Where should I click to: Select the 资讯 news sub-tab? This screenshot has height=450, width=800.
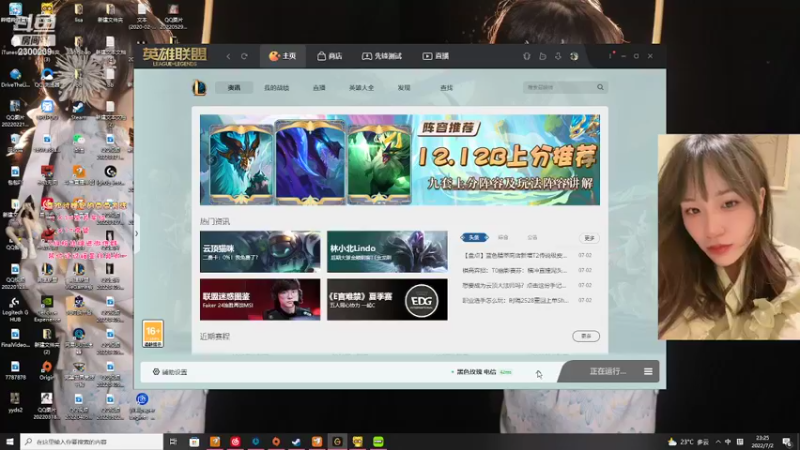tap(234, 88)
